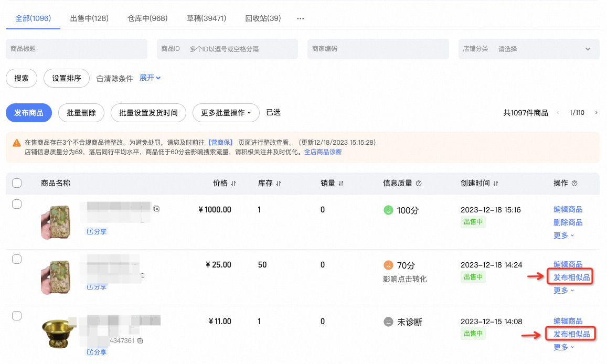Sort by 库存 column
This screenshot has height=364, width=607.
(x=279, y=184)
